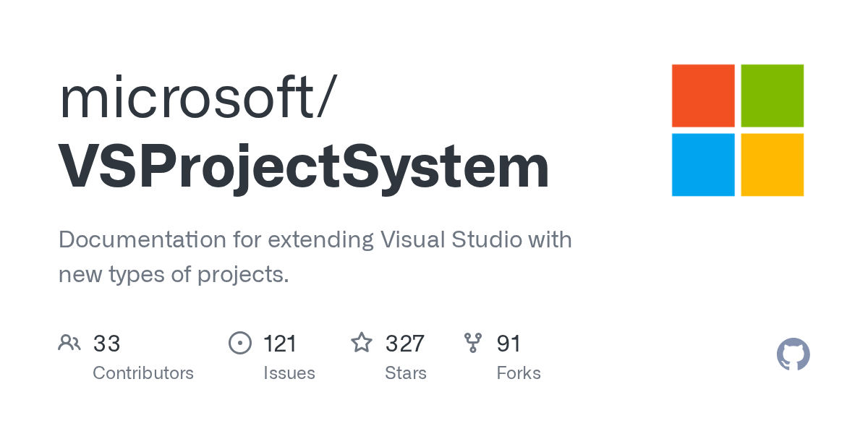Click the Issues label

289,373
